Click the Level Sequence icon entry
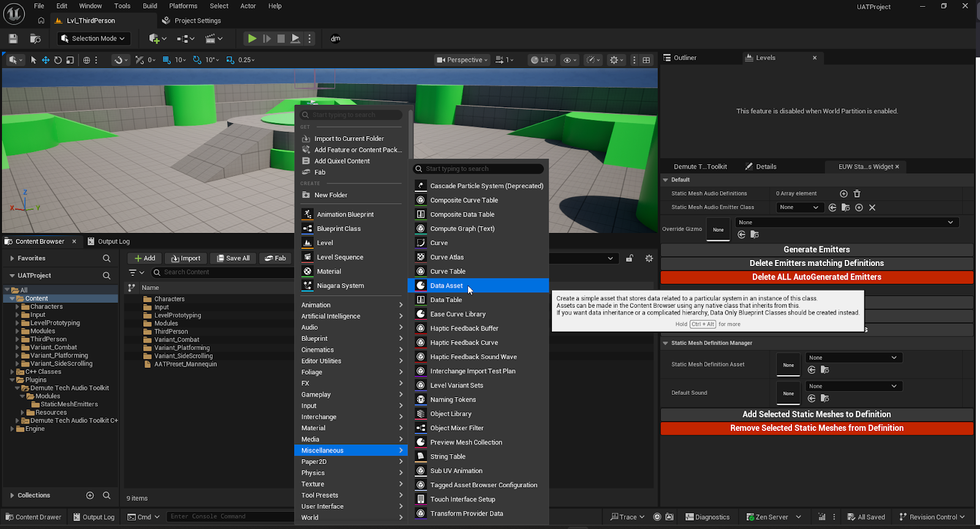This screenshot has height=529, width=980. pyautogui.click(x=307, y=257)
